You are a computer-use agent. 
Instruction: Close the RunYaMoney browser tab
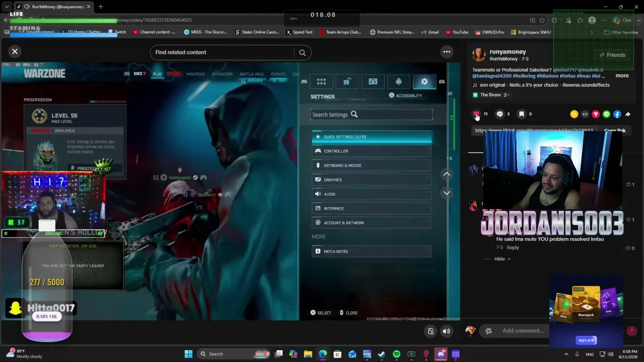[x=89, y=7]
